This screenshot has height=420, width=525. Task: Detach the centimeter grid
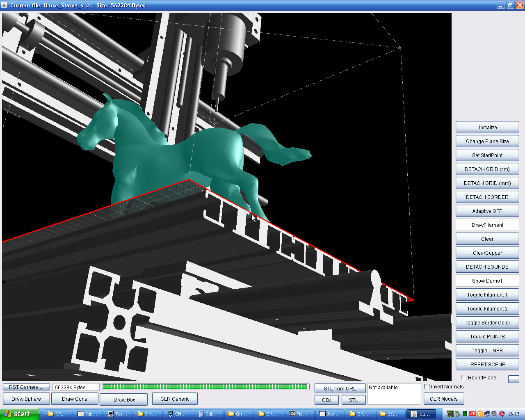(487, 169)
